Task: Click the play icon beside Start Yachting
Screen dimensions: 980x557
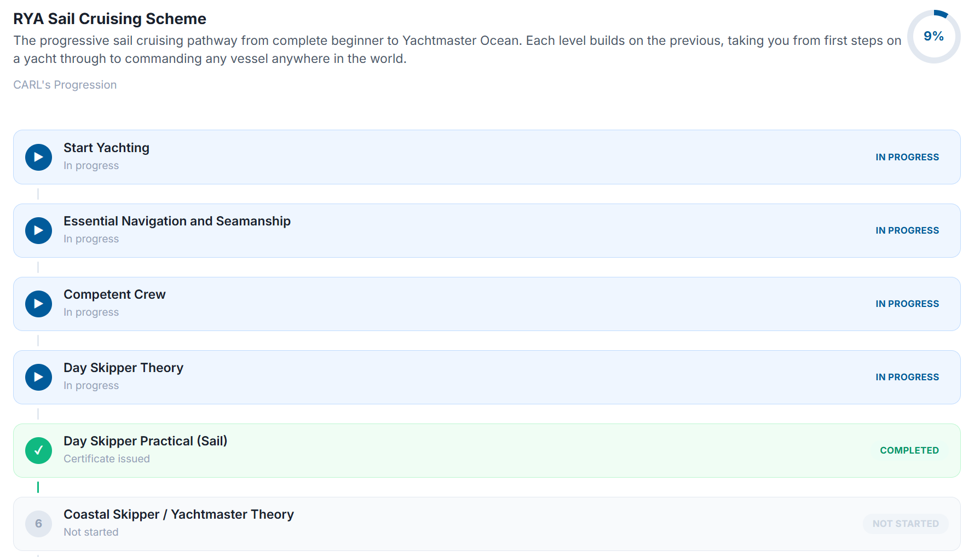Action: pos(38,157)
